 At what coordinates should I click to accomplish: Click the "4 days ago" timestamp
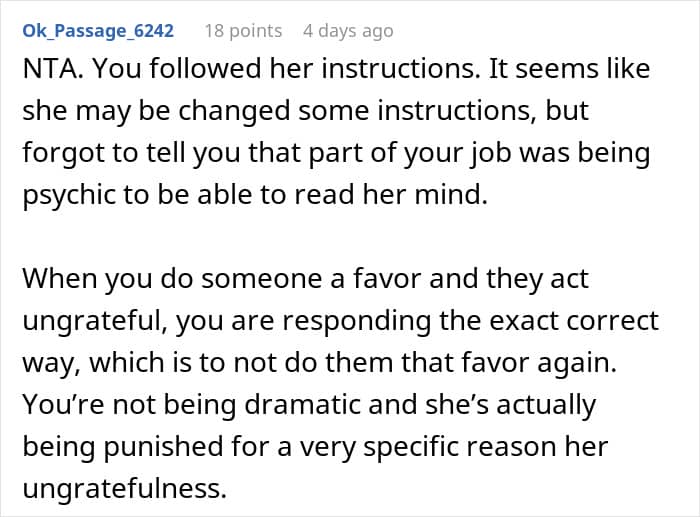pyautogui.click(x=348, y=31)
